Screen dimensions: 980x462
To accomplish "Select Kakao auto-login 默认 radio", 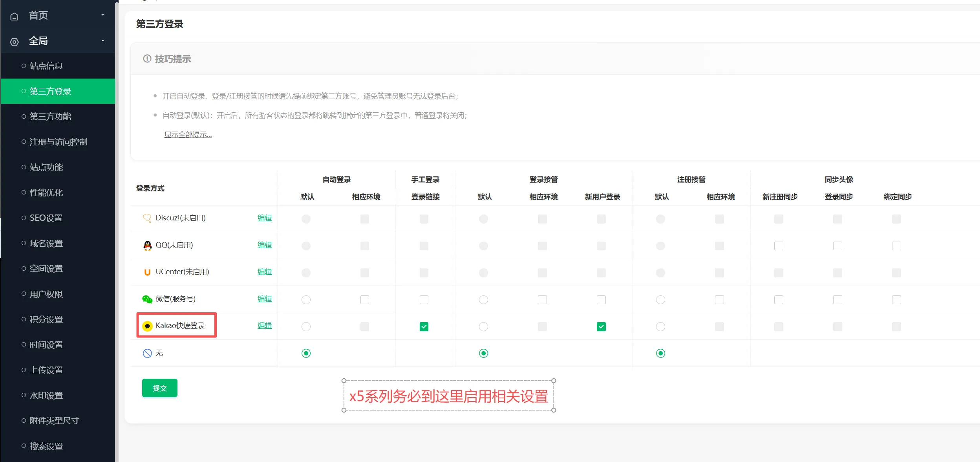I will [306, 326].
